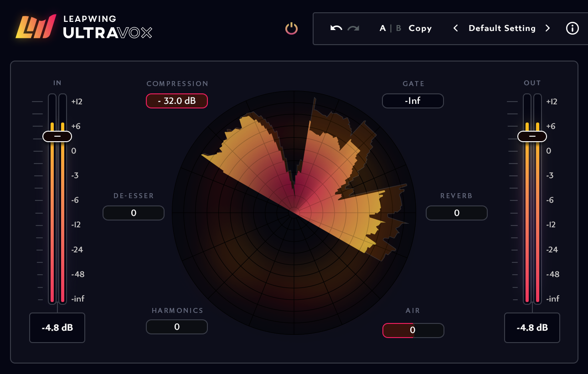Open the info icon in the header
This screenshot has width=588, height=374.
click(572, 28)
